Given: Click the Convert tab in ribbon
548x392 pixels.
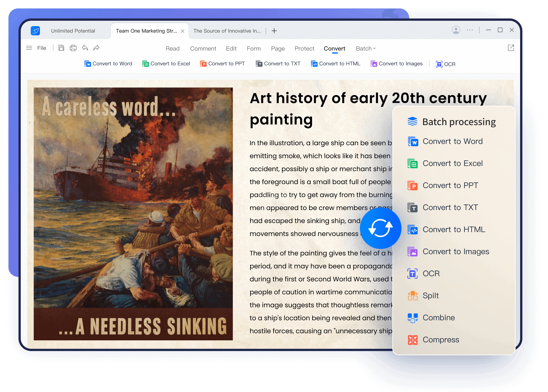Looking at the screenshot, I should pos(335,48).
